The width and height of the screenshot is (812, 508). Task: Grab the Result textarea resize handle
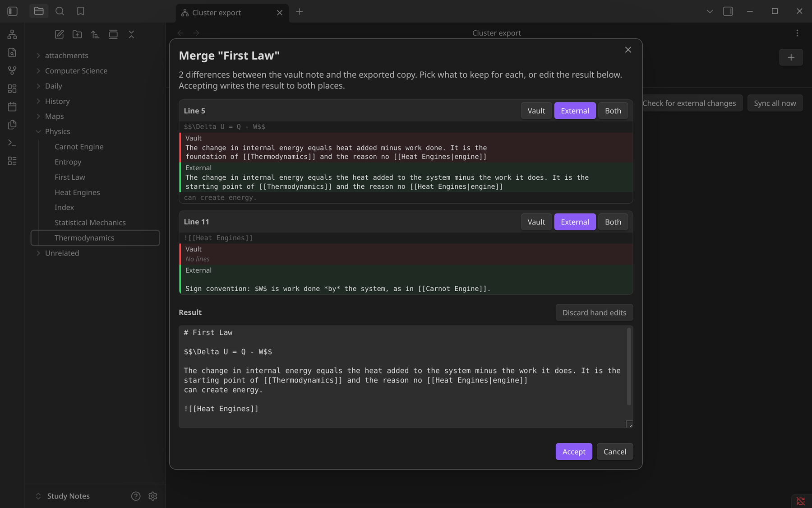pos(629,424)
